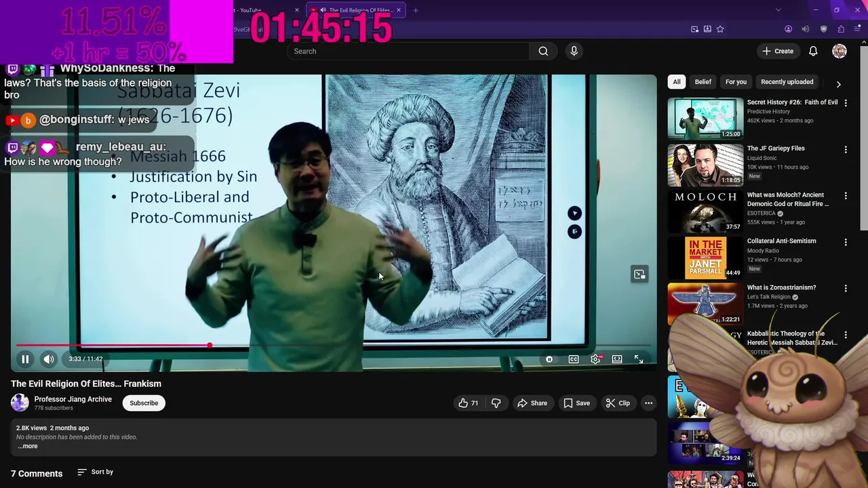The image size is (868, 488).
Task: Open options for The JF Gariepy Files video
Action: point(846,149)
